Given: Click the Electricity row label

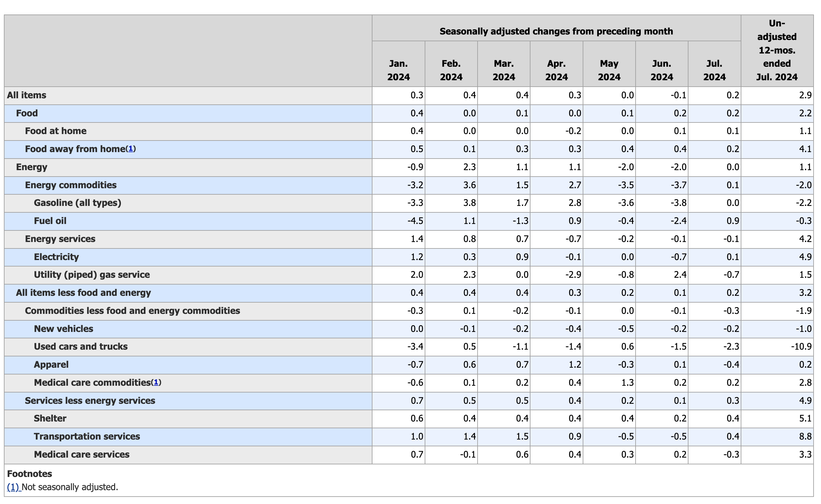Looking at the screenshot, I should pos(56,257).
